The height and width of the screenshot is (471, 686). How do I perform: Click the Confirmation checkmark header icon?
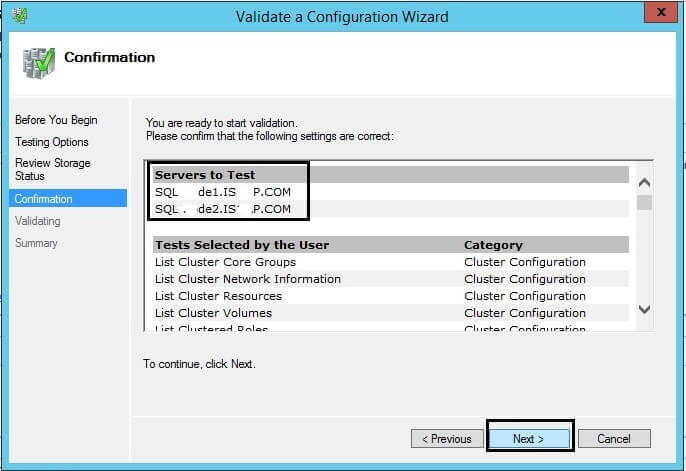pos(38,61)
